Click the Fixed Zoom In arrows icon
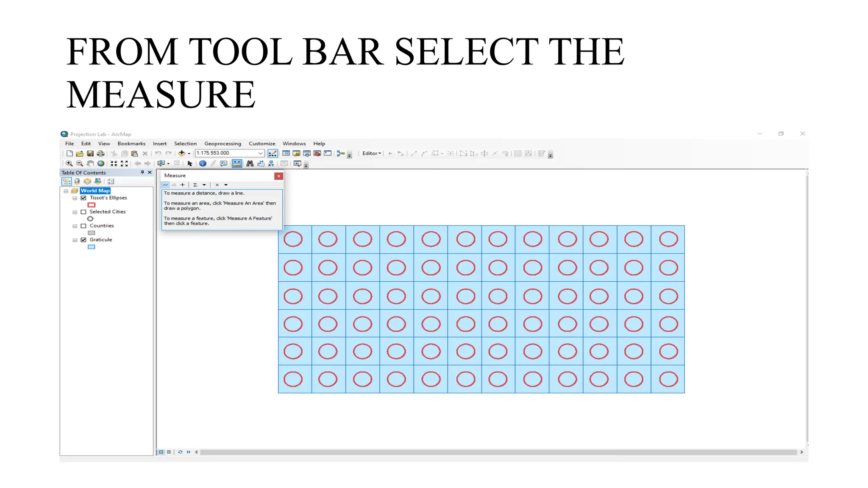 point(114,164)
